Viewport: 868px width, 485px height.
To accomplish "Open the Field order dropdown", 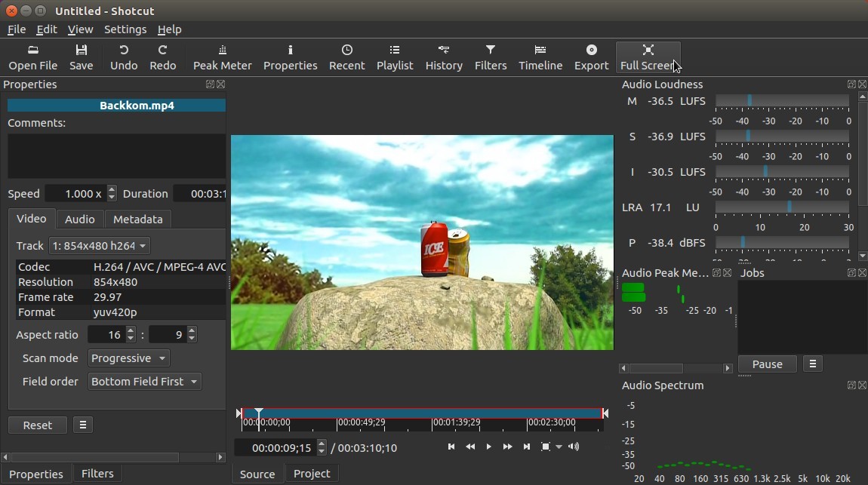I will [144, 382].
